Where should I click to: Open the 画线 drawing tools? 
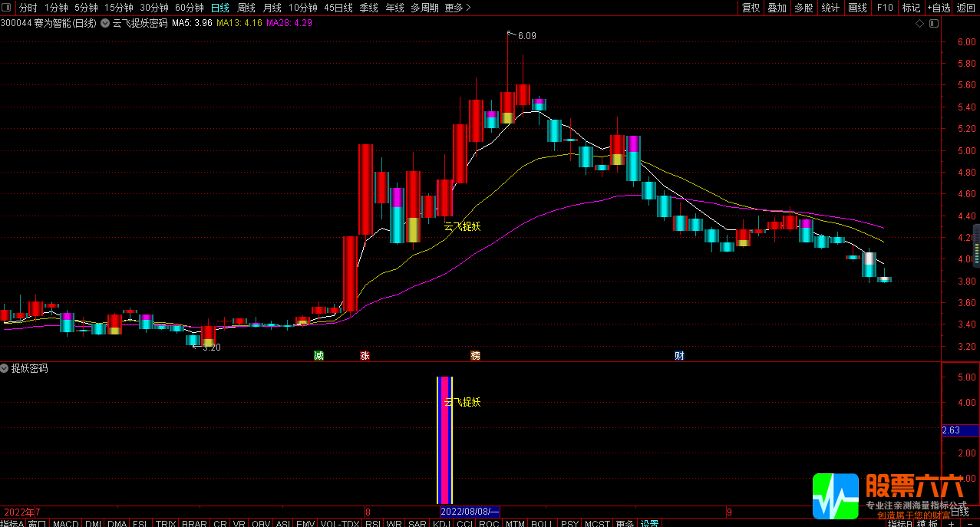pyautogui.click(x=857, y=8)
